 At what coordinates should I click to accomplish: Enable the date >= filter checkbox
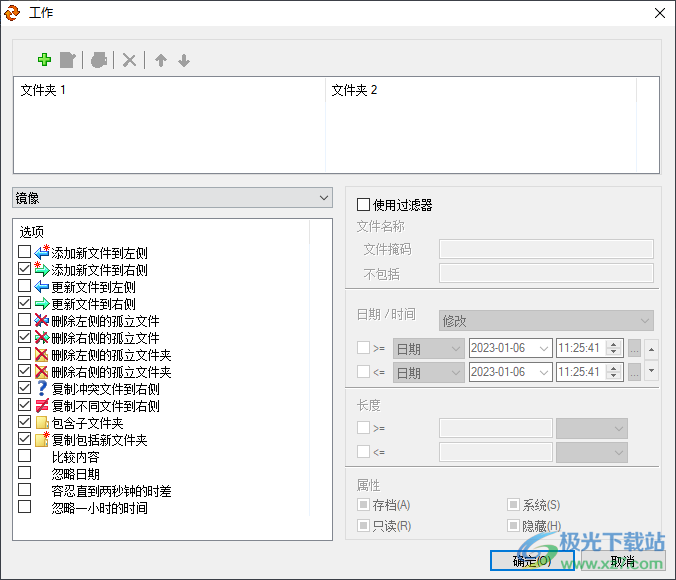(x=363, y=348)
